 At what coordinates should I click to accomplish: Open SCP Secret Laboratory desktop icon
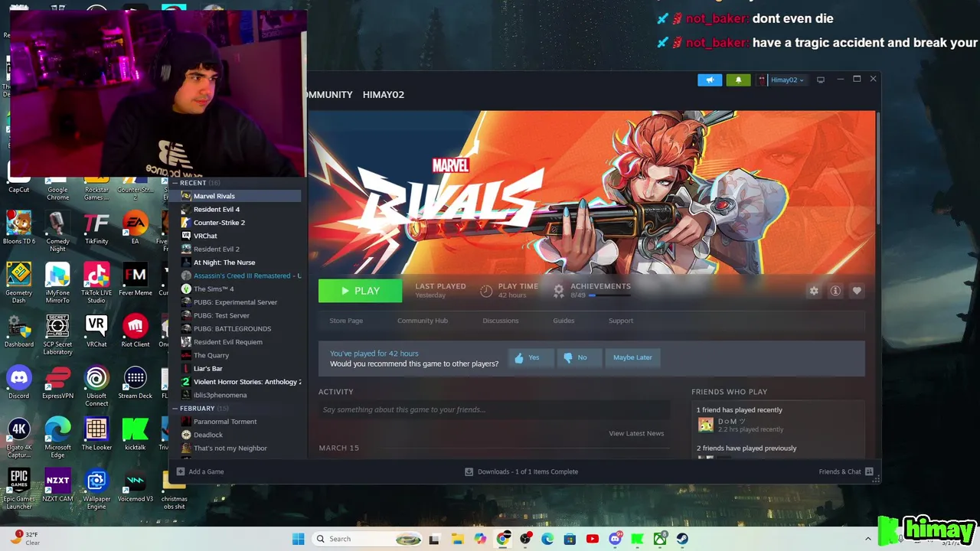[x=57, y=334]
